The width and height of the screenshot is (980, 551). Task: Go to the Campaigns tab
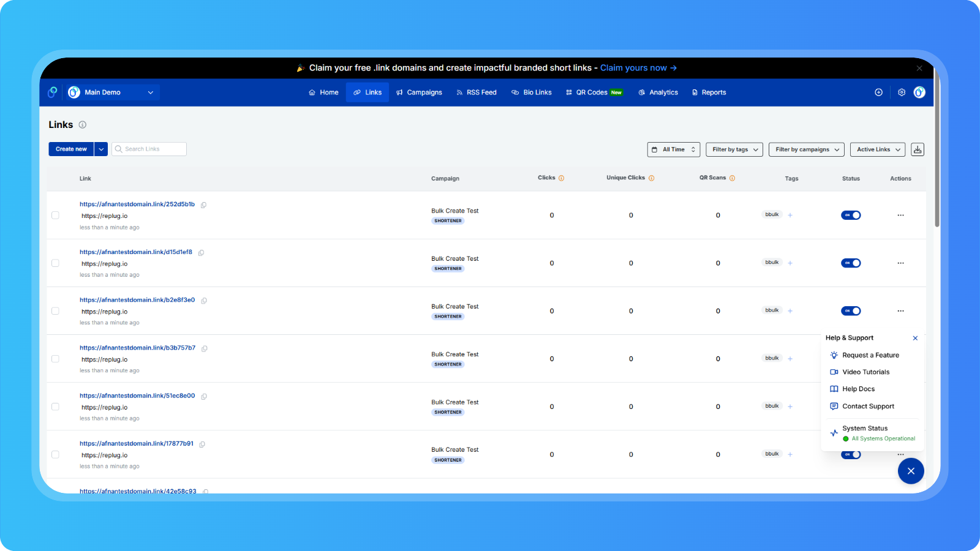coord(419,92)
